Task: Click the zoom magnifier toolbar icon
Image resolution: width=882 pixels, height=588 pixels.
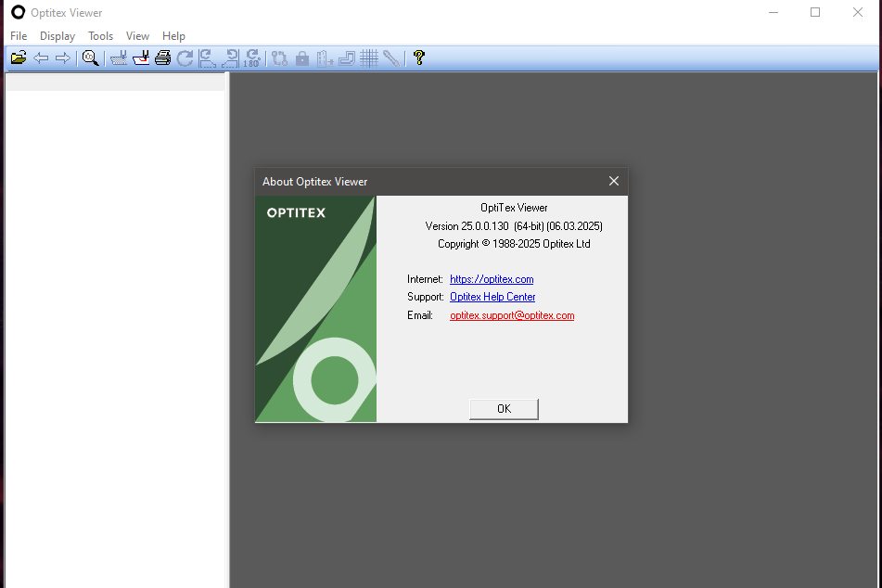Action: (x=90, y=58)
